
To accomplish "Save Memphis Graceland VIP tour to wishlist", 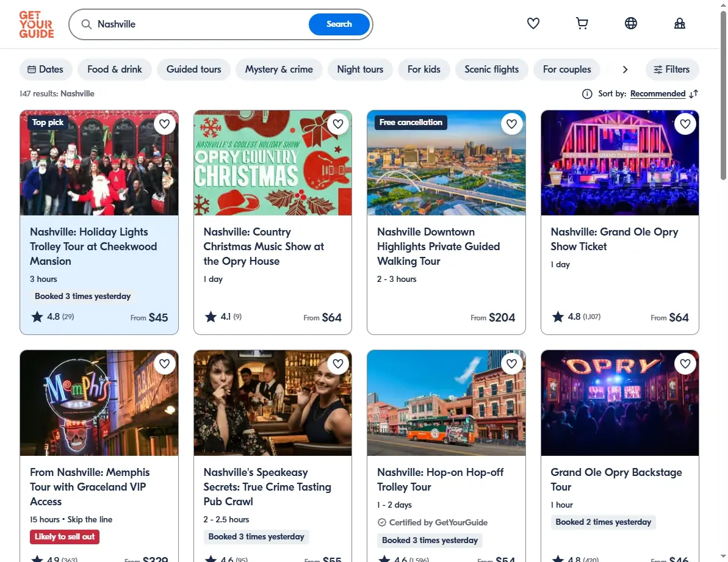I will point(164,364).
